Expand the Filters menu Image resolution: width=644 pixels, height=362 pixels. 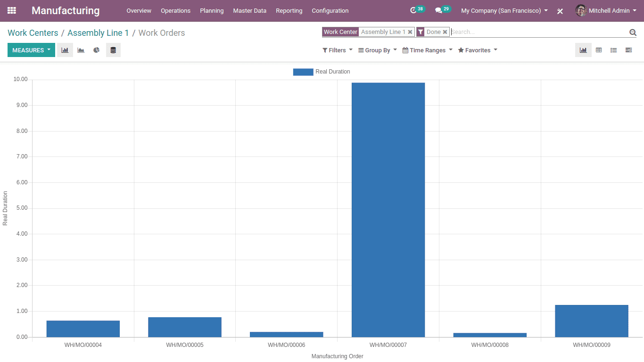338,50
